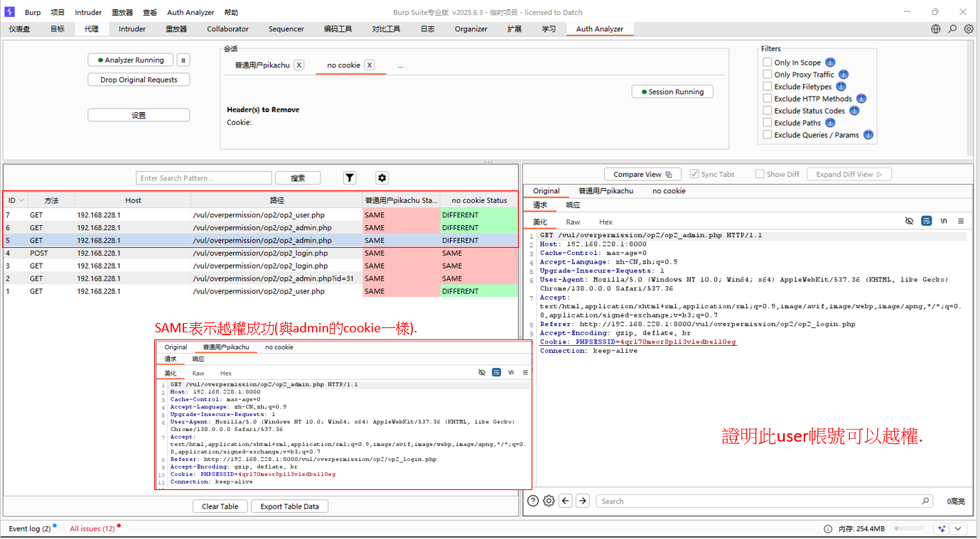This screenshot has width=980, height=539.
Task: Go to previous search match arrow
Action: (566, 501)
